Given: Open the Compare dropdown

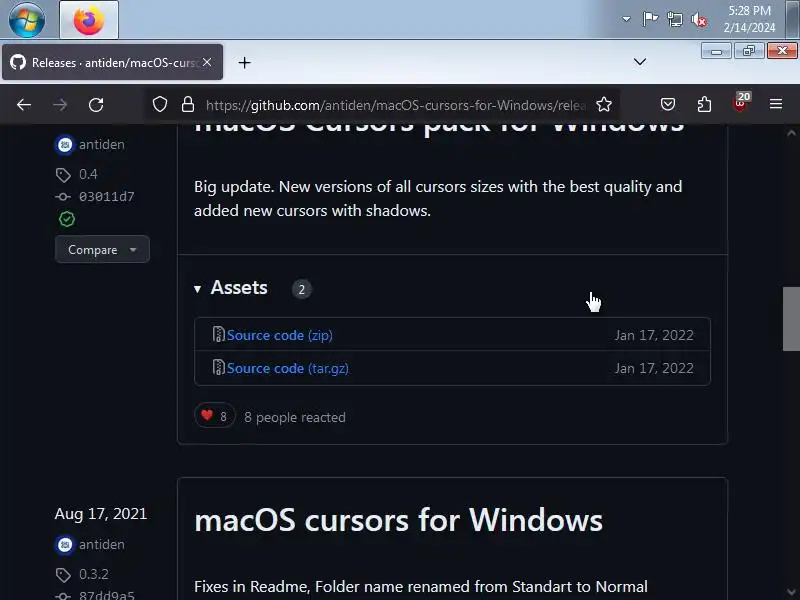Looking at the screenshot, I should (102, 249).
